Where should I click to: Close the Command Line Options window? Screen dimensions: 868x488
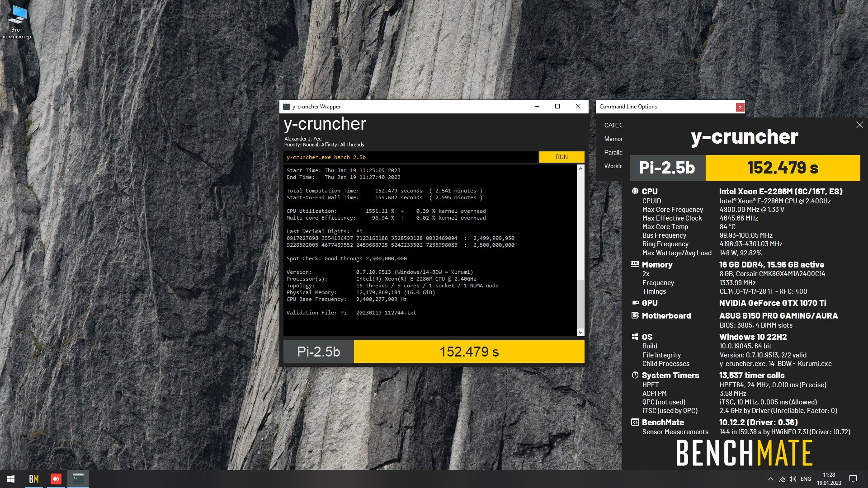coord(740,107)
